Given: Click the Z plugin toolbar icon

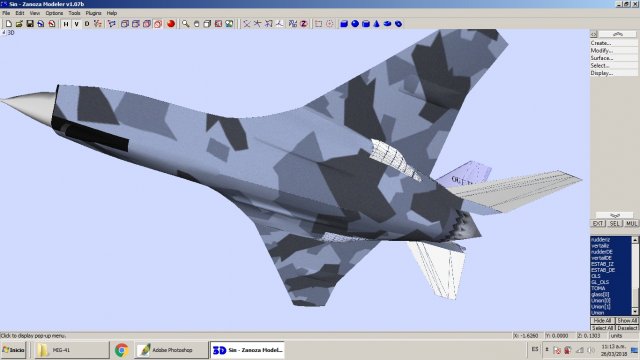Looking at the screenshot, I should pyautogui.click(x=304, y=24).
